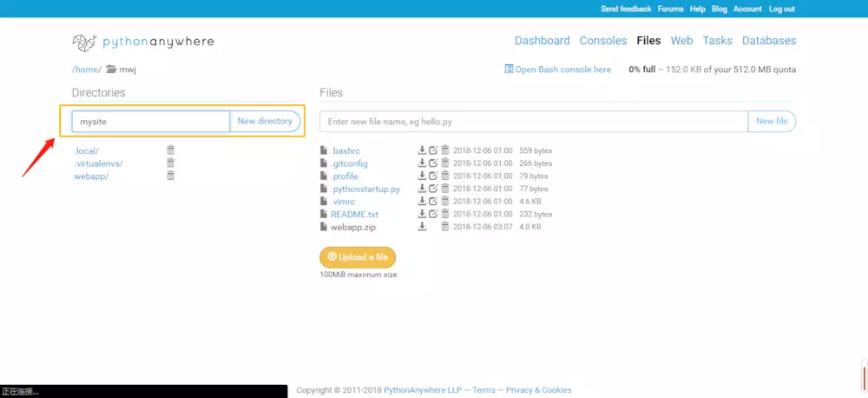Download the .vimrc file
868x398 pixels.
coord(422,202)
